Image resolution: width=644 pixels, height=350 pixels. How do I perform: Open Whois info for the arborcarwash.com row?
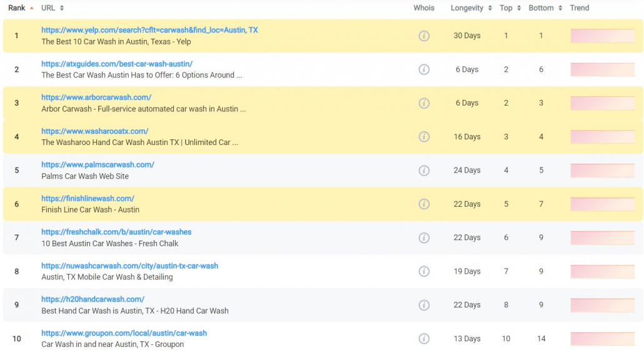coord(424,103)
